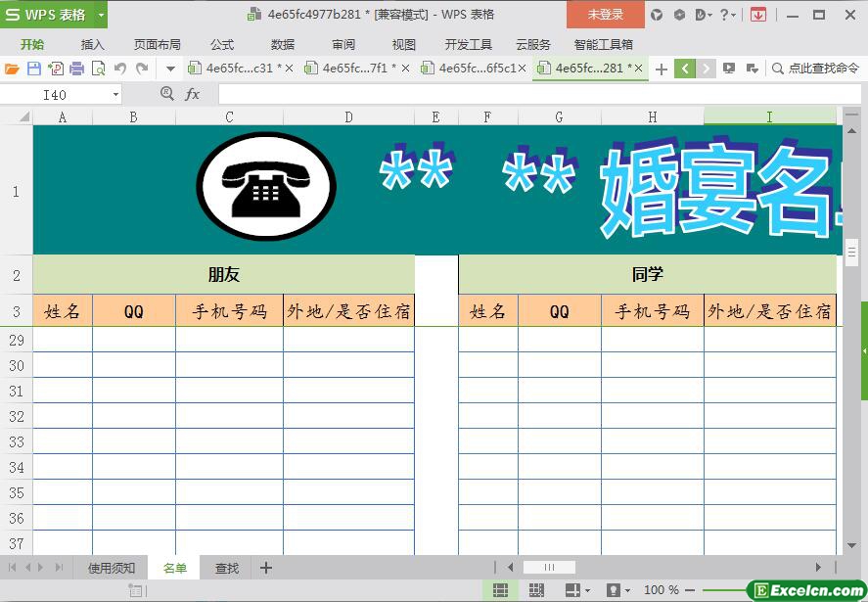Save the workbook with the floppy icon
This screenshot has height=602, width=868.
34,69
